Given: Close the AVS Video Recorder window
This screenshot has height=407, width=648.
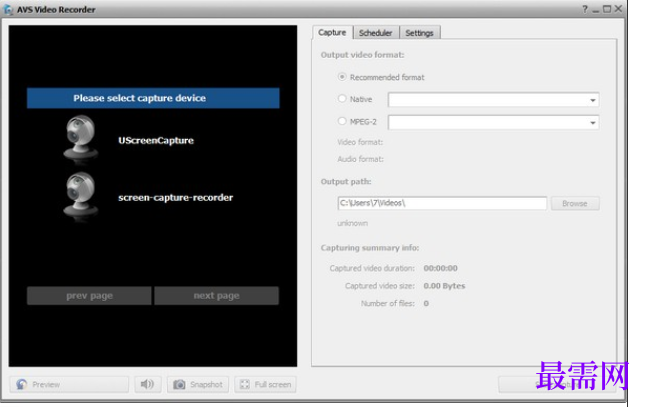Looking at the screenshot, I should [618, 9].
